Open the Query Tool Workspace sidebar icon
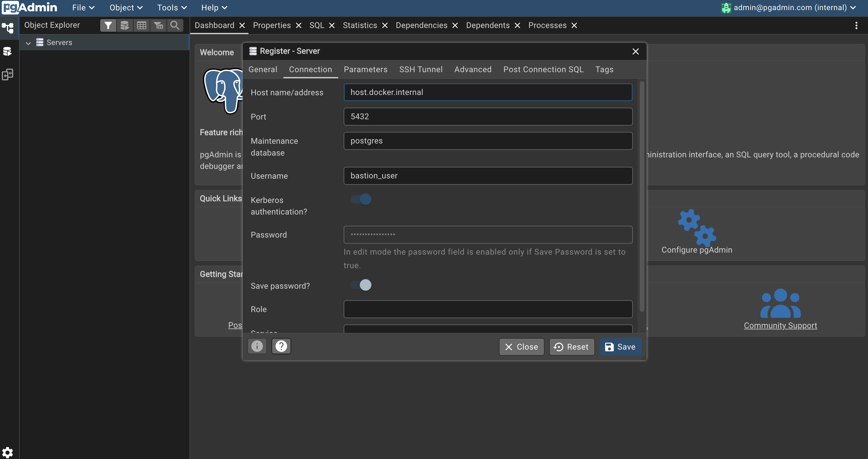 8,51
